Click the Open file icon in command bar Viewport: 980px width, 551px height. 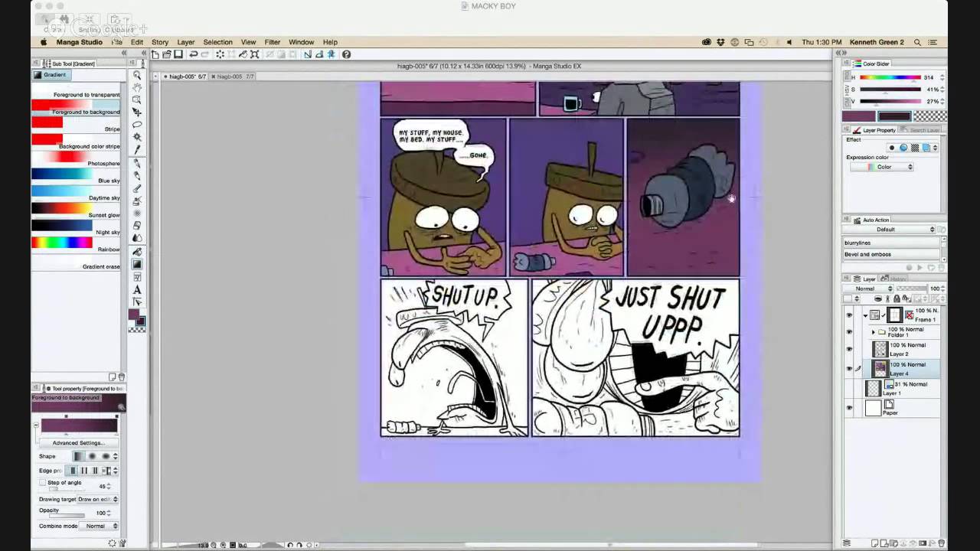tap(167, 54)
